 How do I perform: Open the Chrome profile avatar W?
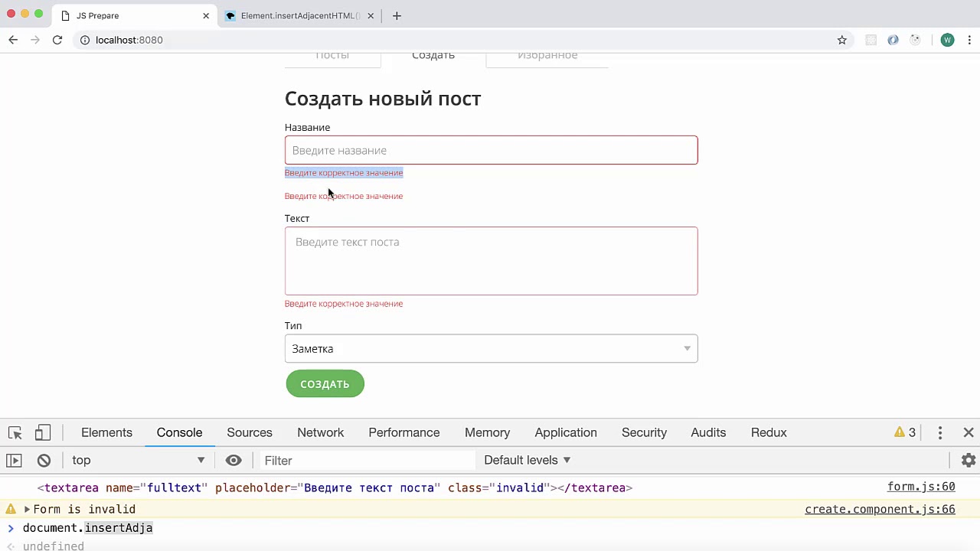[947, 40]
